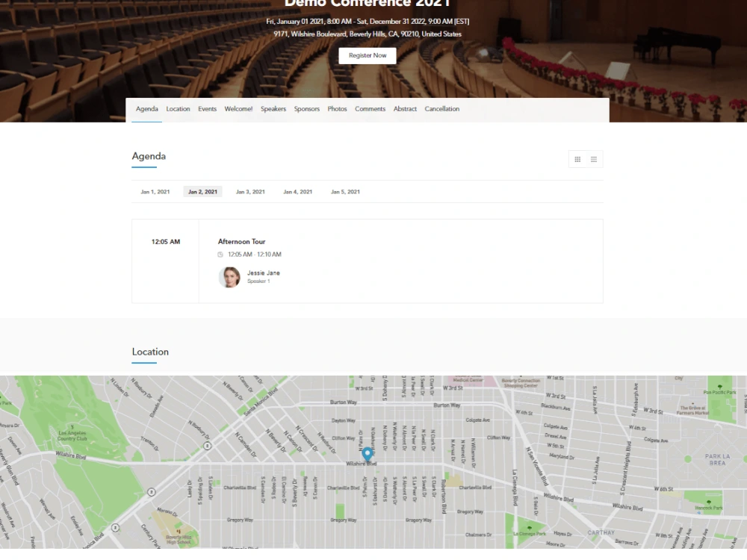Click speaker name Jessie Jane
747x560 pixels.
[x=264, y=273]
